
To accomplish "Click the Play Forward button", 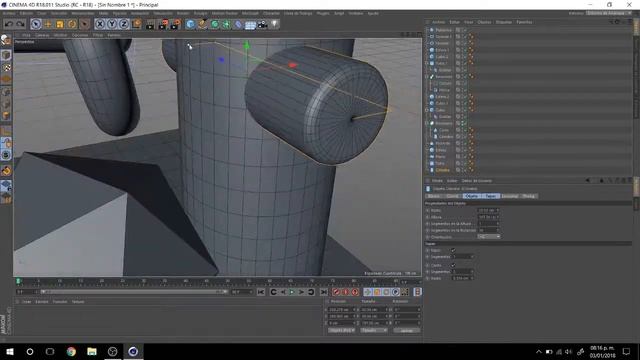I will 292,292.
